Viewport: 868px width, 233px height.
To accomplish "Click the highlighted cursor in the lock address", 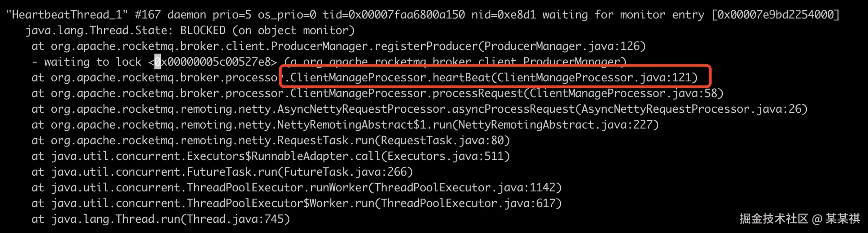I will click(158, 62).
